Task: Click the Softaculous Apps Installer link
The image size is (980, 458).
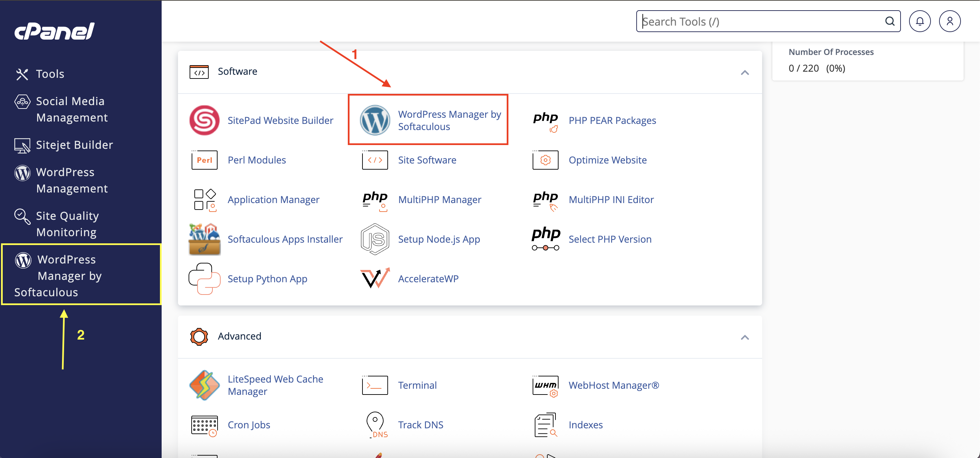Action: (x=285, y=239)
